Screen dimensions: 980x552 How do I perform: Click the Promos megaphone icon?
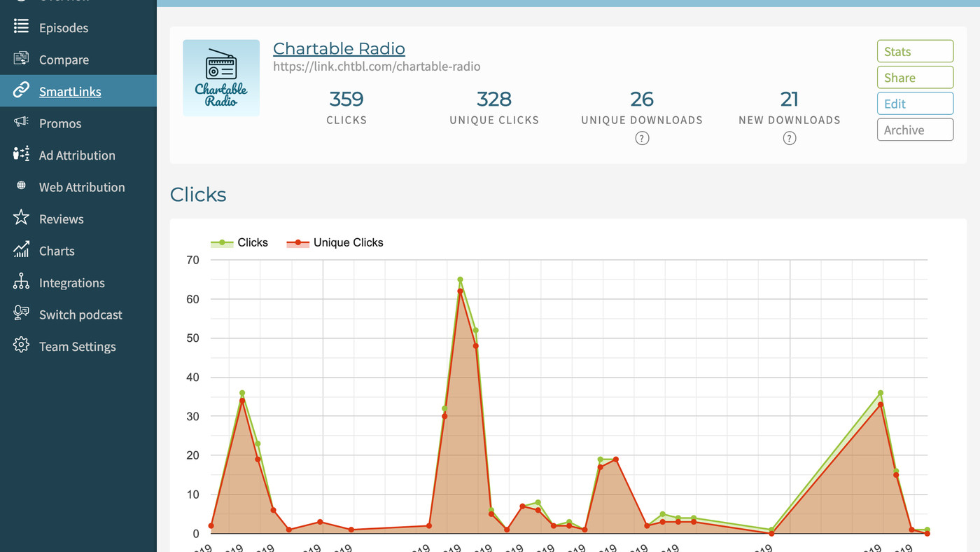(x=21, y=123)
